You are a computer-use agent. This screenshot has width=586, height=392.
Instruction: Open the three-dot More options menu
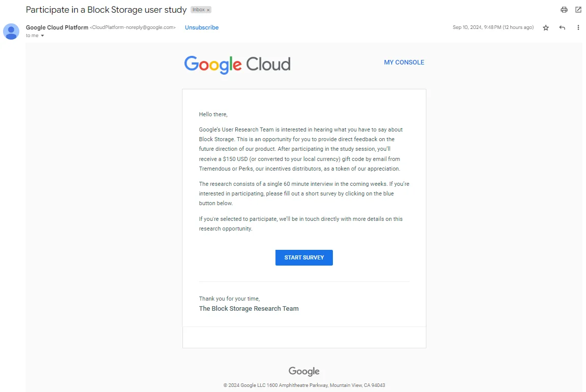point(578,27)
